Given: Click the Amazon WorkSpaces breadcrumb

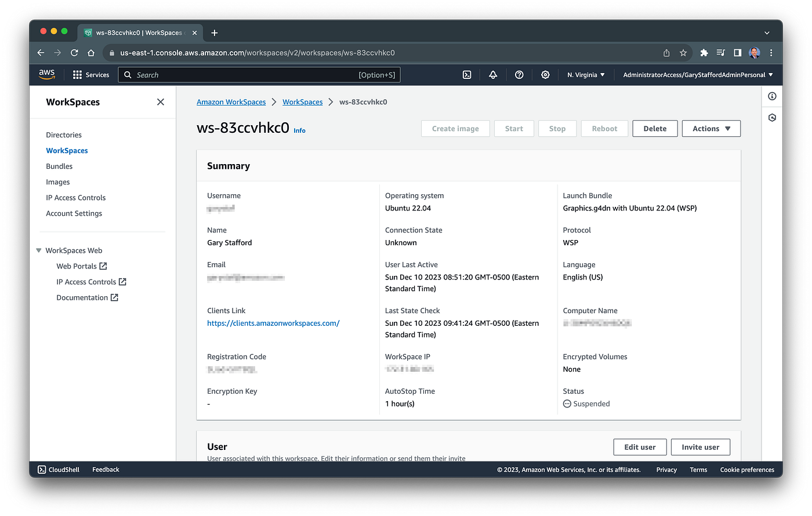Looking at the screenshot, I should [231, 102].
